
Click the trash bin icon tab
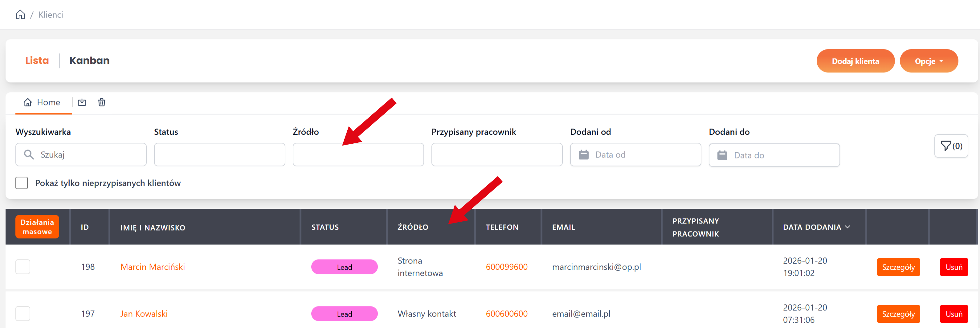(102, 102)
